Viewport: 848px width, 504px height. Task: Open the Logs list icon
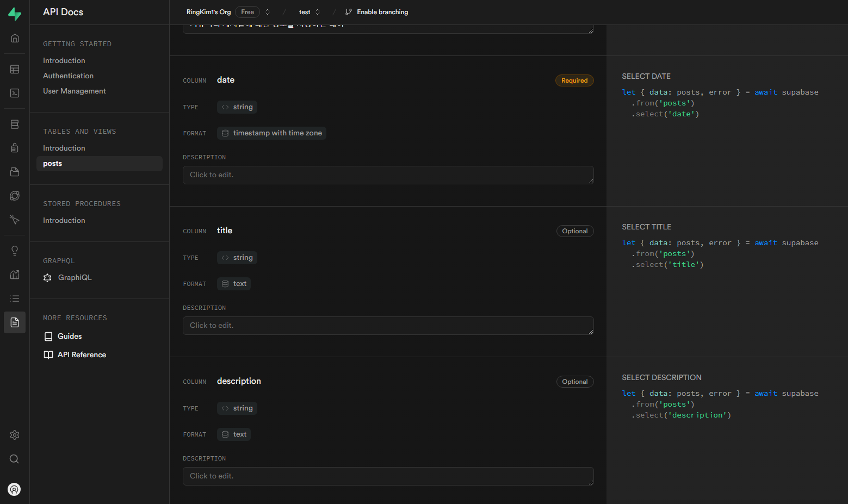click(15, 298)
